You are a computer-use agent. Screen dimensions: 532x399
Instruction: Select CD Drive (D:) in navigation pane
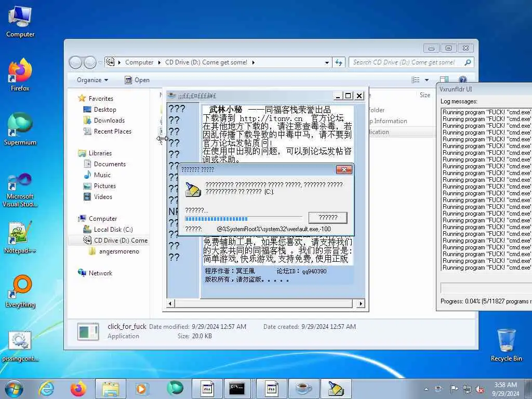(x=115, y=240)
